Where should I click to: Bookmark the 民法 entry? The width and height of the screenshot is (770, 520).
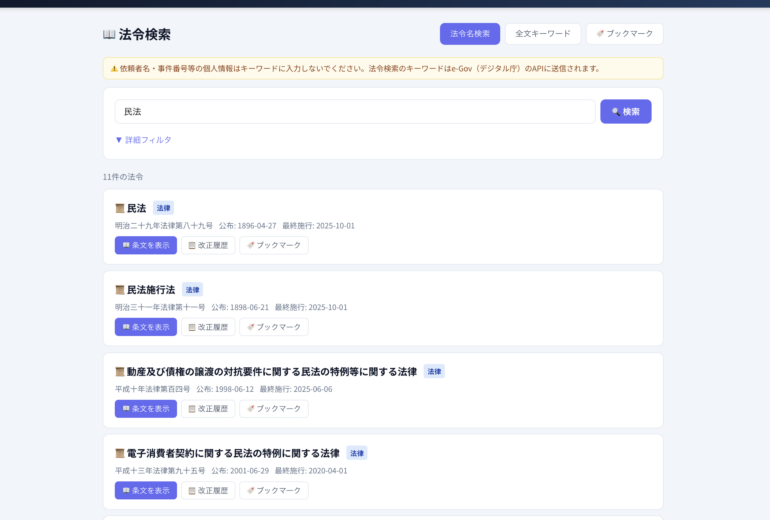pyautogui.click(x=273, y=245)
